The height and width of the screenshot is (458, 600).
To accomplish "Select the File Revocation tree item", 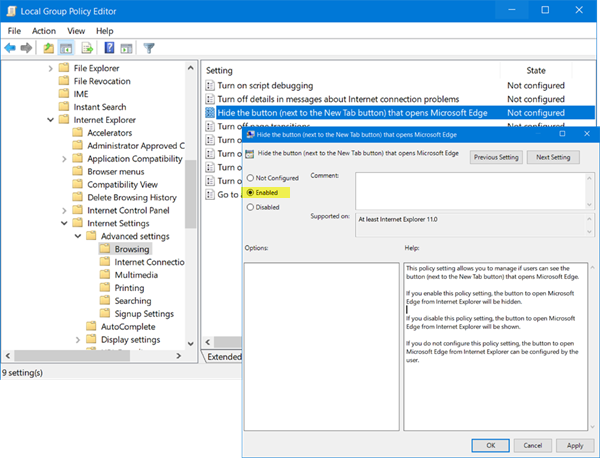I will click(x=102, y=81).
